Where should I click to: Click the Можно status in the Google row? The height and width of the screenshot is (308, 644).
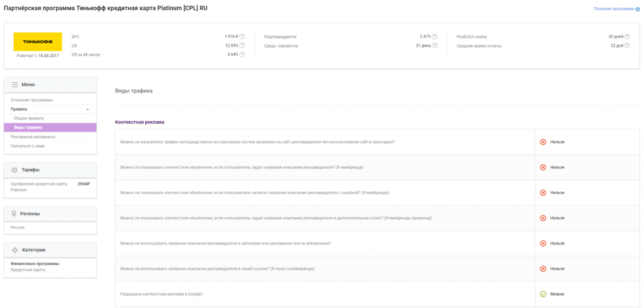click(x=557, y=294)
